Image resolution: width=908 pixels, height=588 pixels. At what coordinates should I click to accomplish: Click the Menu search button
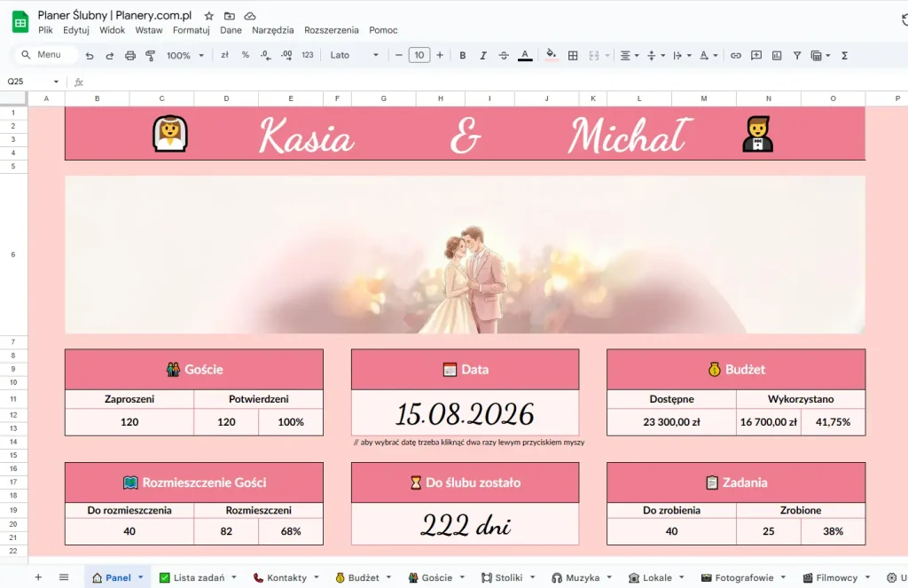pos(45,54)
